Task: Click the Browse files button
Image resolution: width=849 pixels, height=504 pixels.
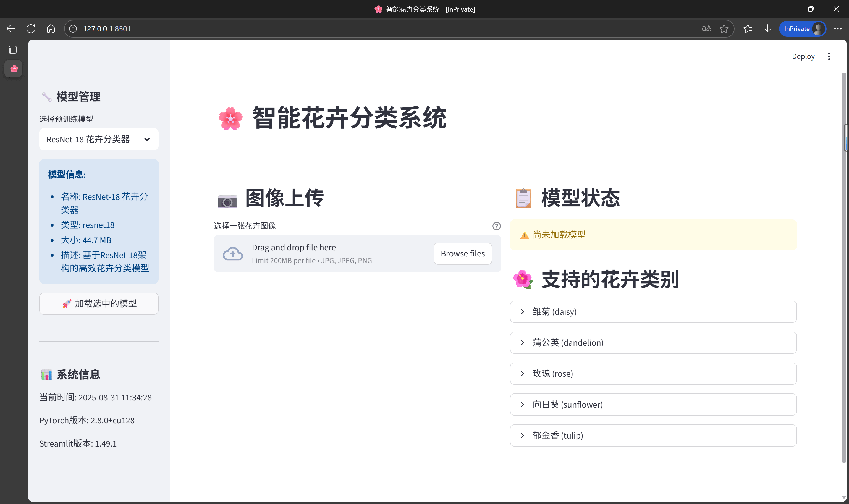Action: [x=462, y=254]
